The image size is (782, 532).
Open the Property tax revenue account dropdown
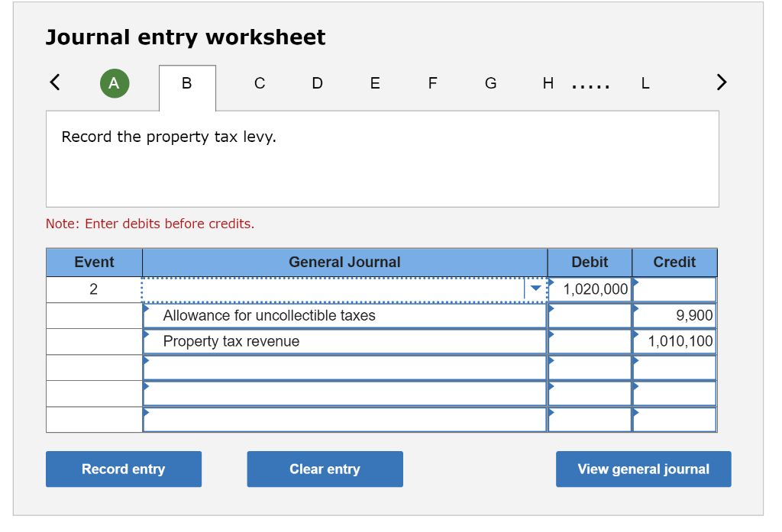click(x=146, y=337)
